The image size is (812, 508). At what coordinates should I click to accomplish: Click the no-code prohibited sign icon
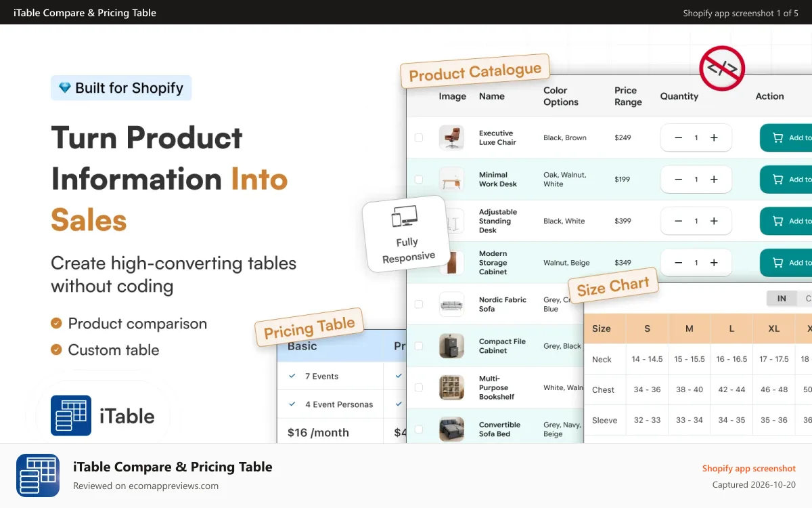coord(722,68)
